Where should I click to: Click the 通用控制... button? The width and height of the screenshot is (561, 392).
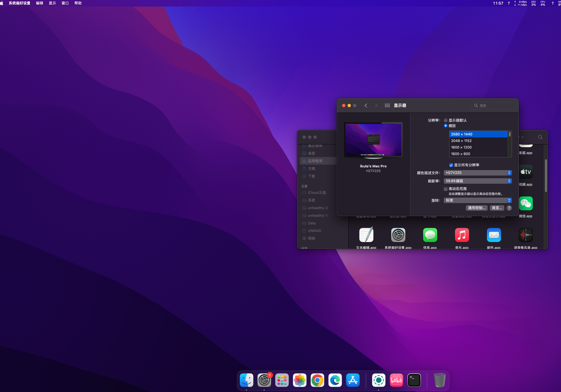[x=476, y=208]
